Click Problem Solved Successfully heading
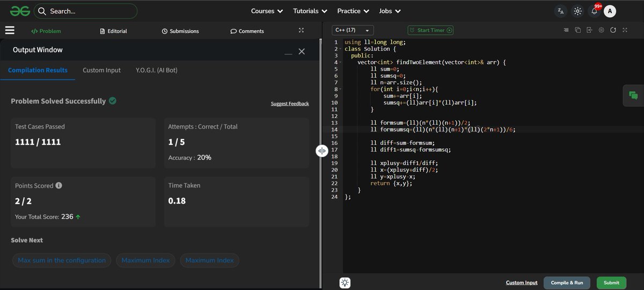Screen dimensions: 644x290 tap(58, 101)
